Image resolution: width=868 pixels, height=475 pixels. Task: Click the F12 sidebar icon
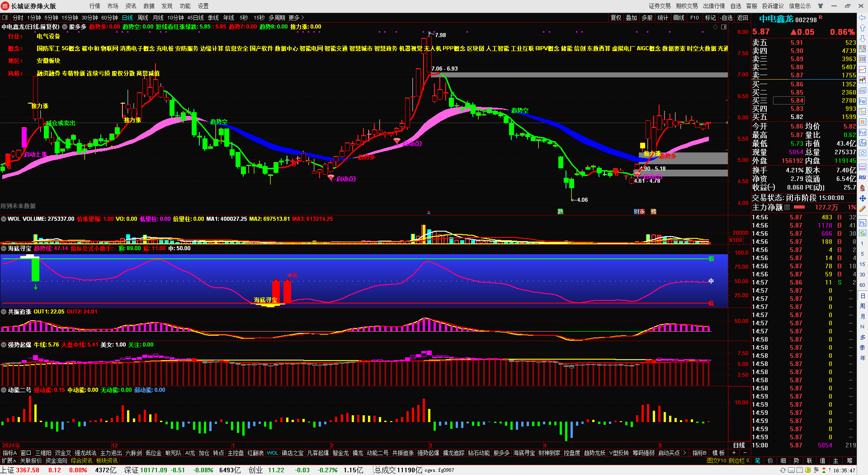click(x=863, y=133)
